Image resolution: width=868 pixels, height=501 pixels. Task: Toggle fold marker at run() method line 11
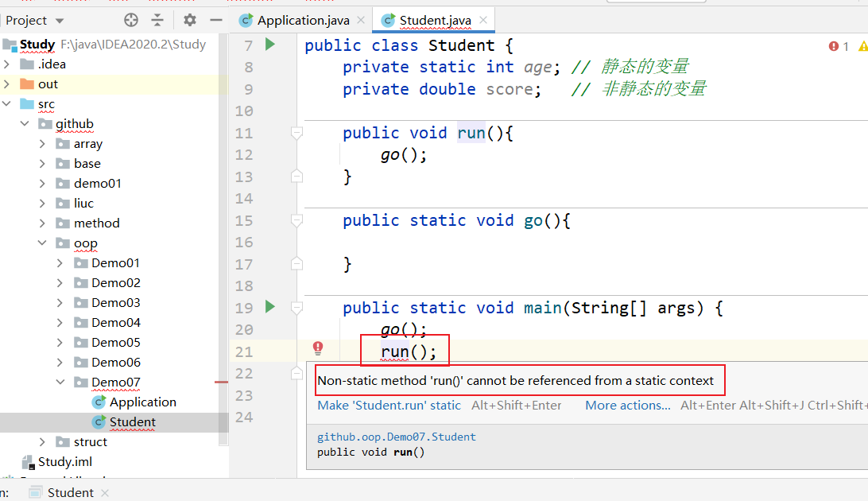[296, 133]
